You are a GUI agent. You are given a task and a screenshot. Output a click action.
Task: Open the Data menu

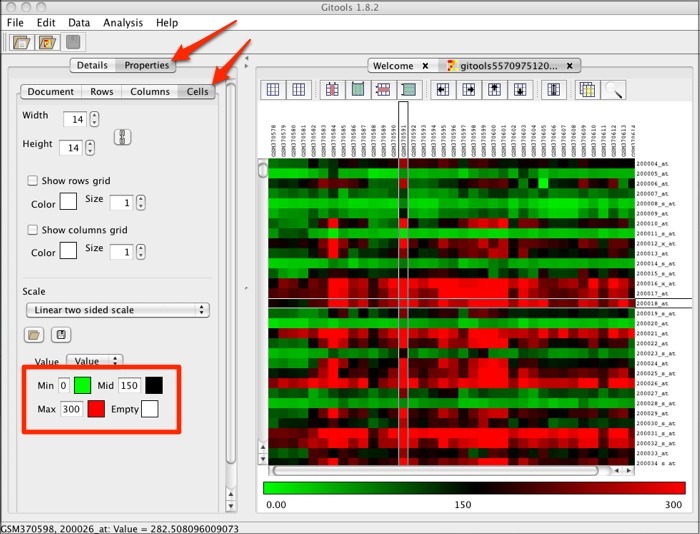coord(79,23)
